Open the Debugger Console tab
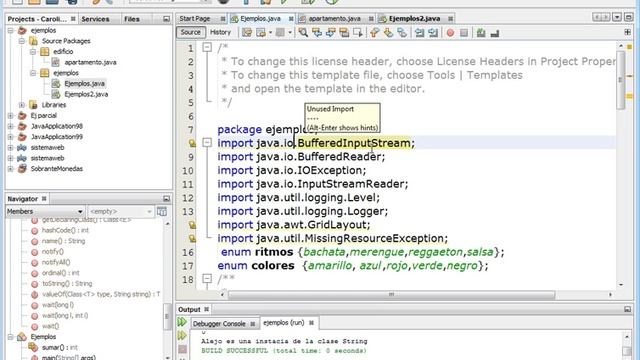The width and height of the screenshot is (640, 360). pyautogui.click(x=219, y=324)
